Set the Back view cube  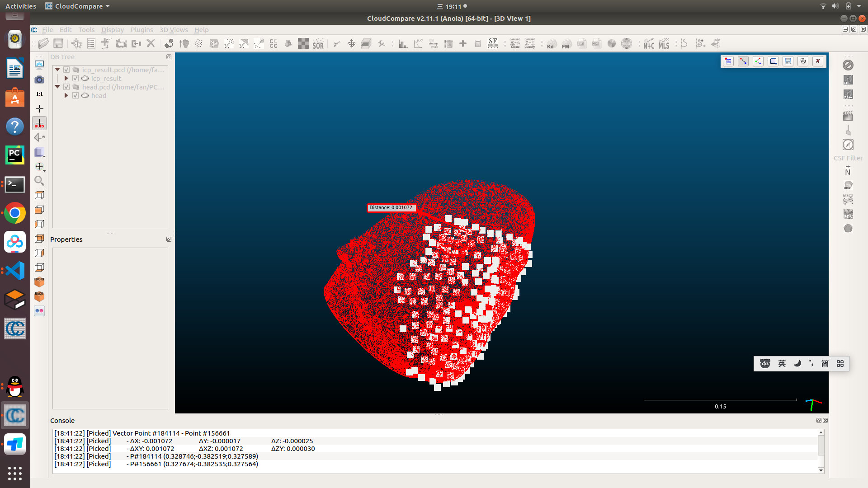(39, 296)
